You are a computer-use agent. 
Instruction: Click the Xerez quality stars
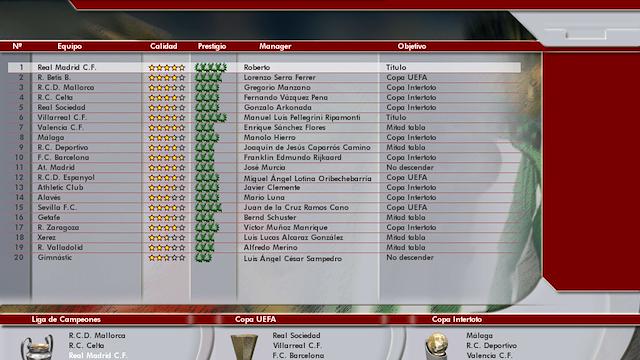[167, 238]
